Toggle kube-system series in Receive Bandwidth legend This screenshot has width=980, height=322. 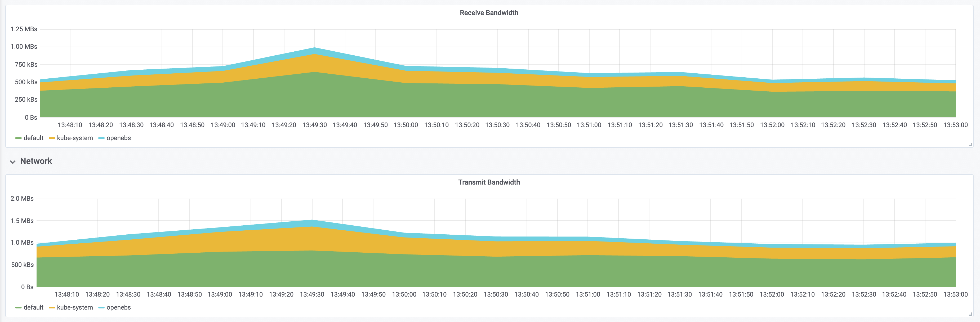tap(75, 138)
